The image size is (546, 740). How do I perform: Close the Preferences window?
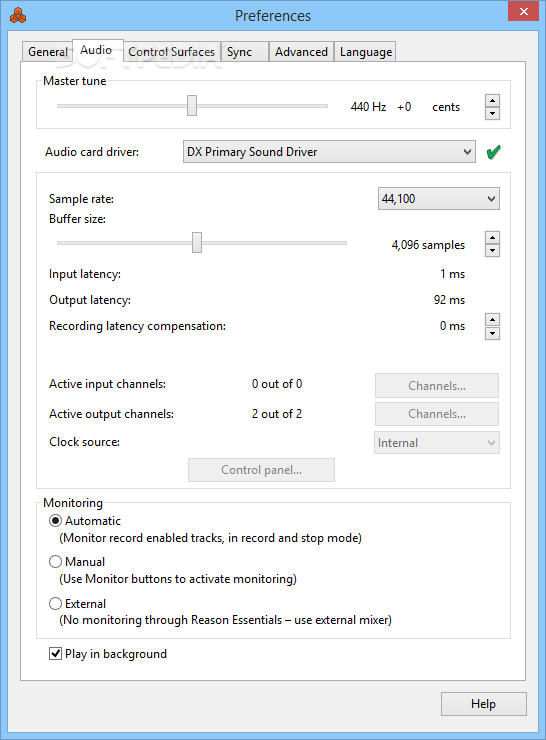pos(523,12)
